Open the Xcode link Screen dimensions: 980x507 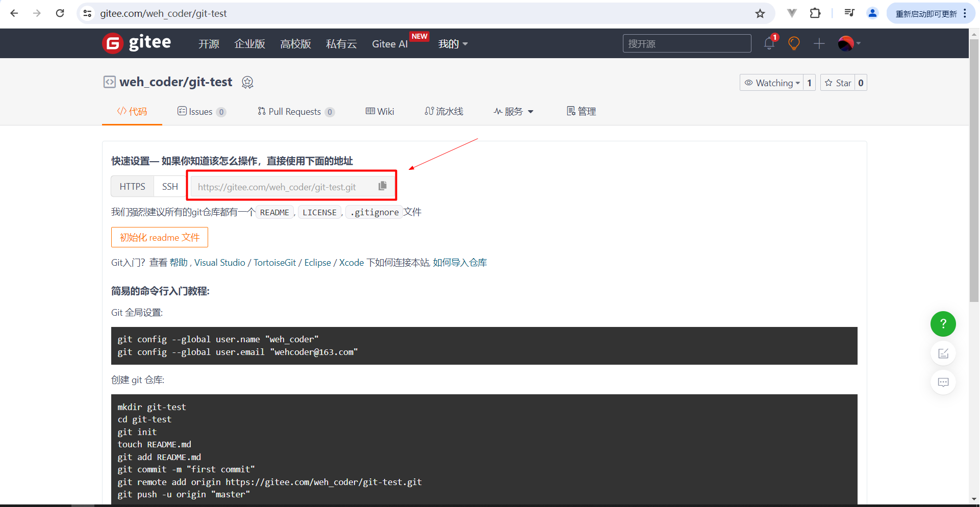point(351,262)
